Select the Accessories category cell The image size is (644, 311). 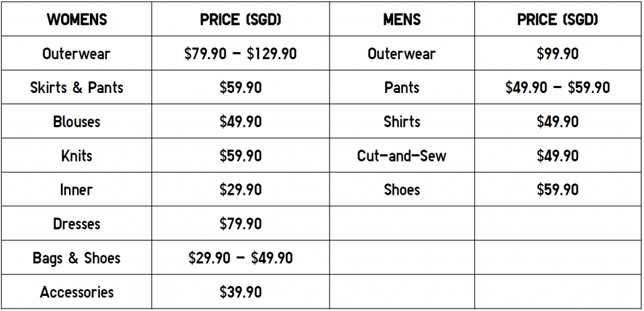[x=76, y=292]
